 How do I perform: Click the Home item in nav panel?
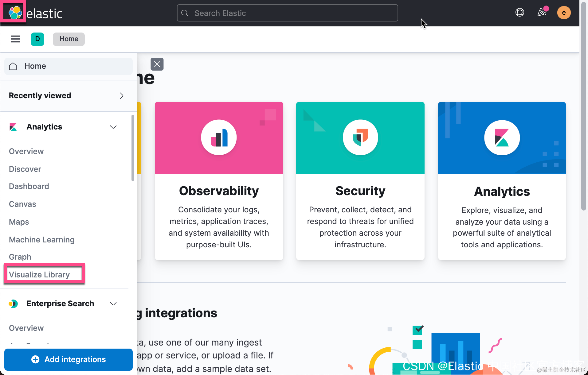pos(68,66)
